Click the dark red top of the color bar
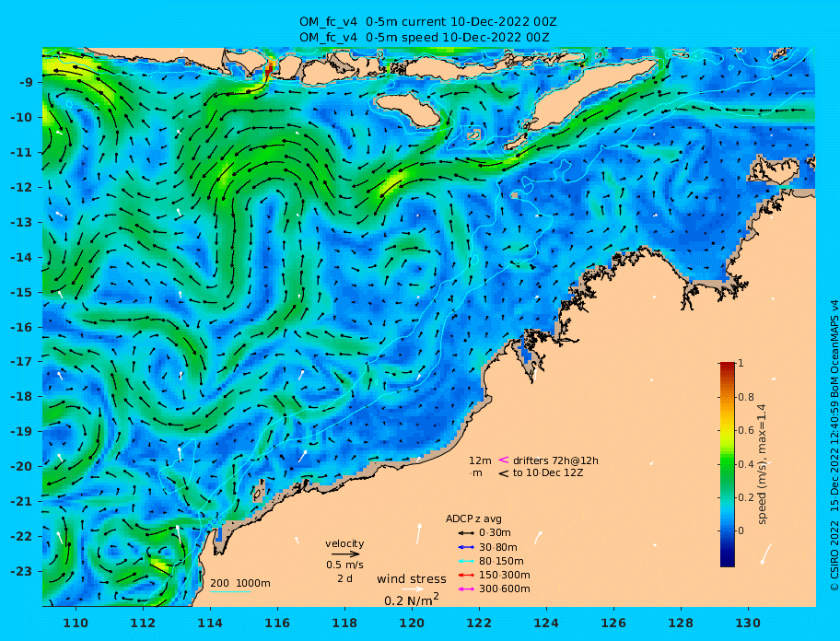The image size is (840, 641). coord(728,366)
